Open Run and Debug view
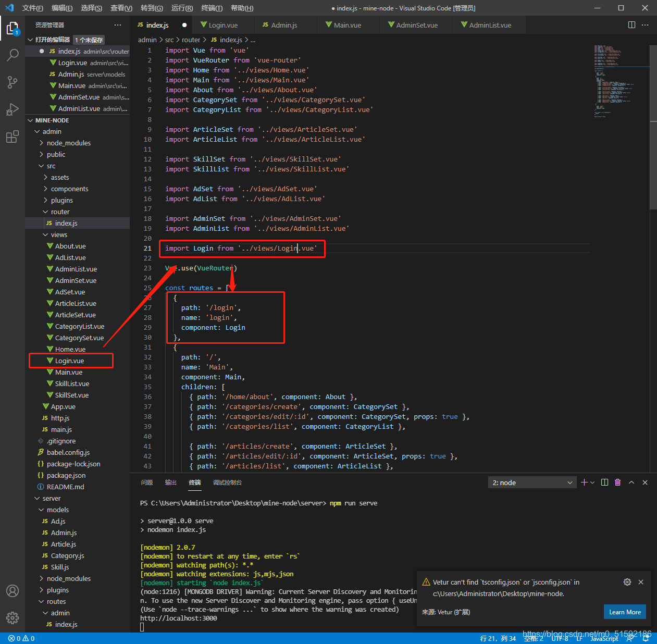Image resolution: width=657 pixels, height=644 pixels. point(13,109)
